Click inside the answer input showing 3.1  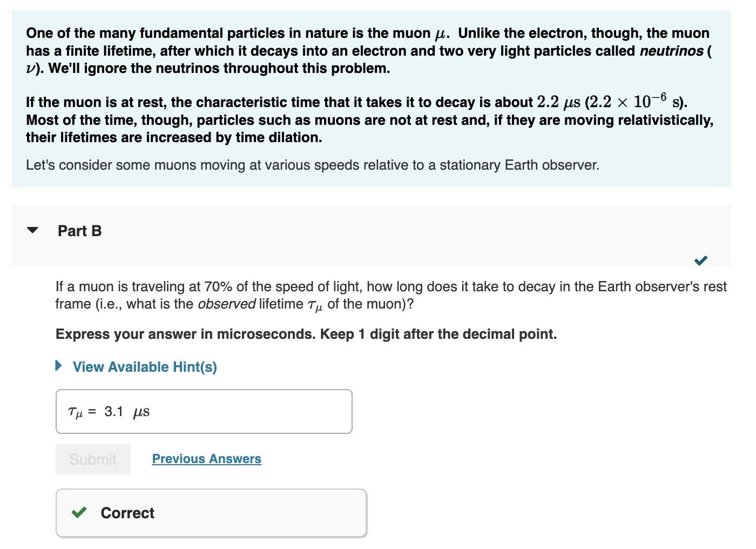[x=204, y=412]
